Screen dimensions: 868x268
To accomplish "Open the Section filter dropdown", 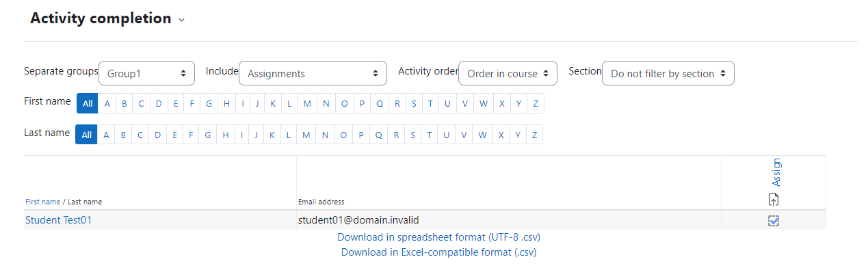I will pos(668,73).
